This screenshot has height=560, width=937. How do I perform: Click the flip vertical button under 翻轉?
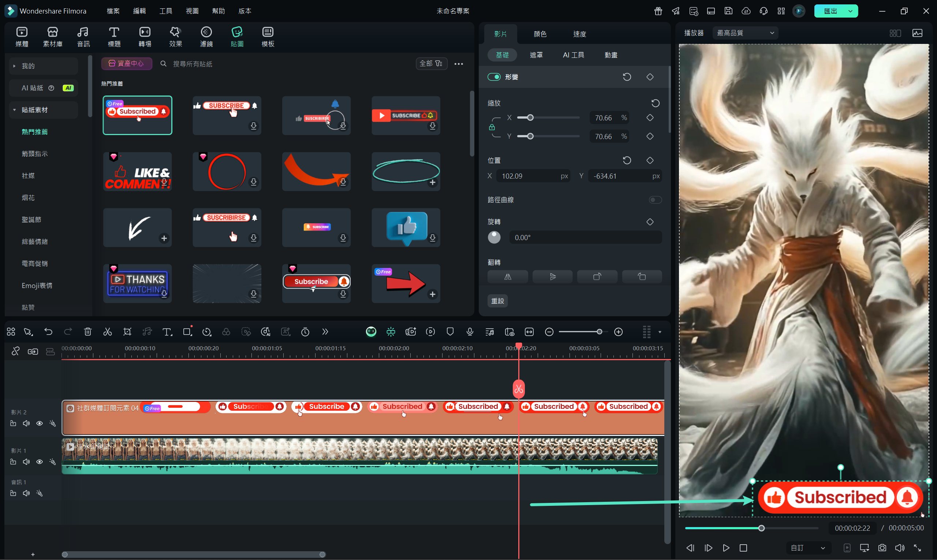(552, 277)
